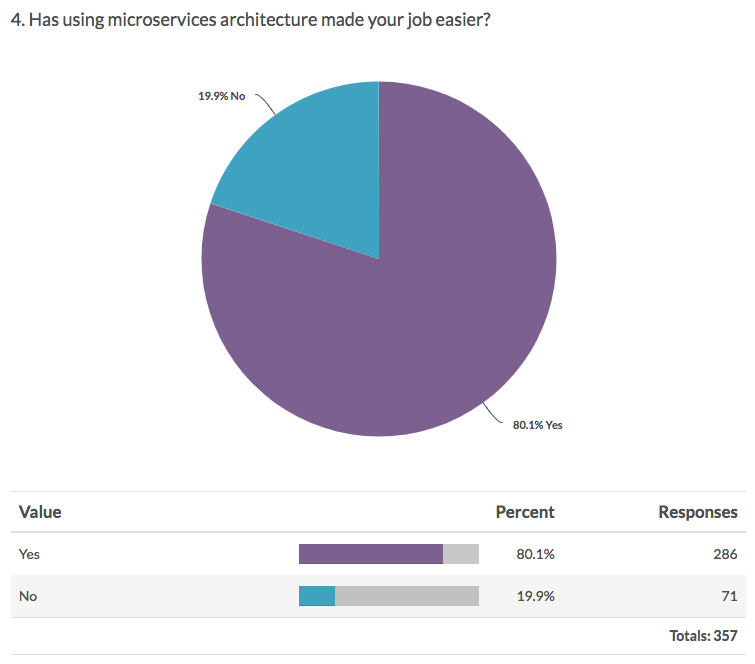Click the purple Yes percent bar

point(370,554)
